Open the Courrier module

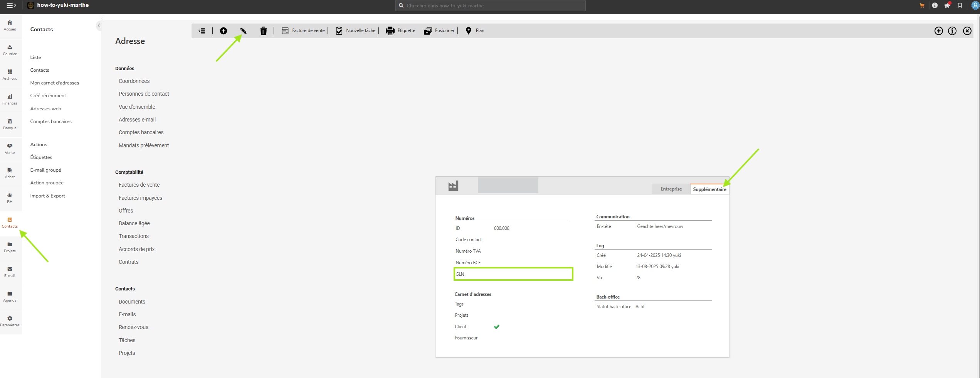(x=10, y=50)
